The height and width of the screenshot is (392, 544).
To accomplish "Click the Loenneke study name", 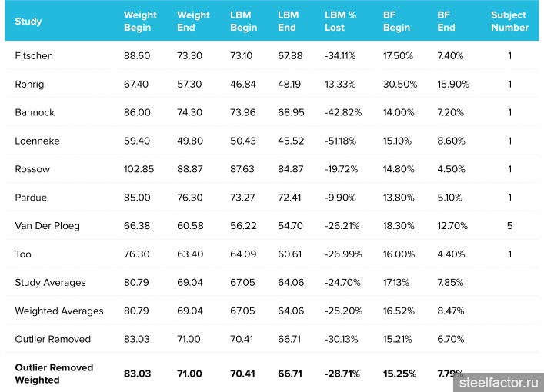I will [x=37, y=141].
